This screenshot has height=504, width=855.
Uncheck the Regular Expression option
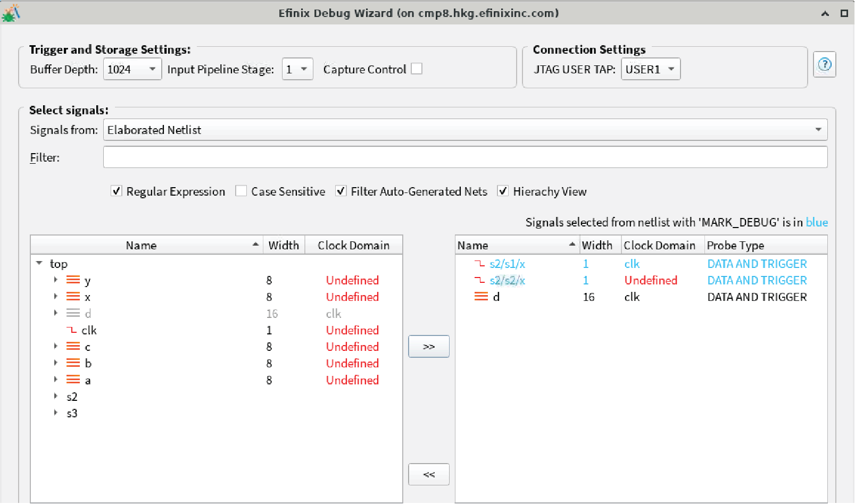(117, 191)
